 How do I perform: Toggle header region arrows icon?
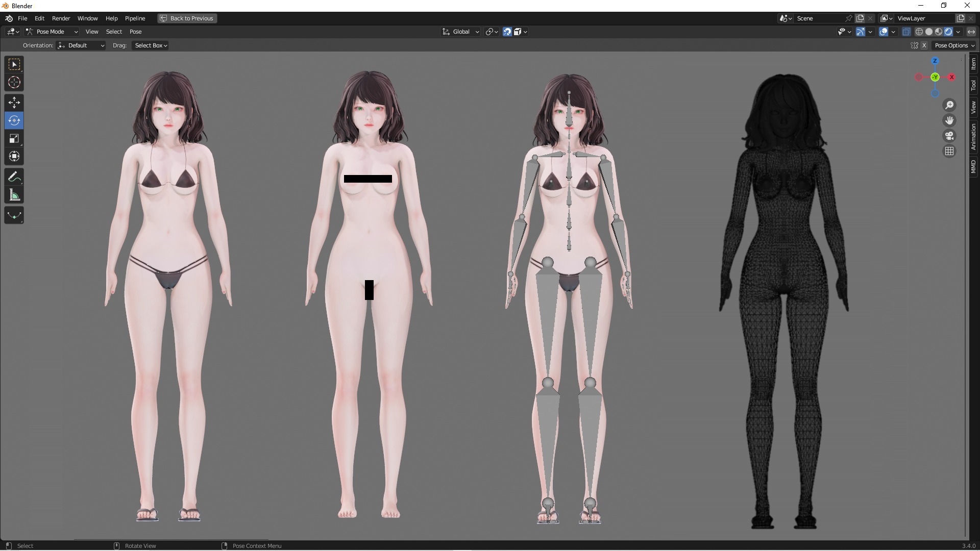971,32
